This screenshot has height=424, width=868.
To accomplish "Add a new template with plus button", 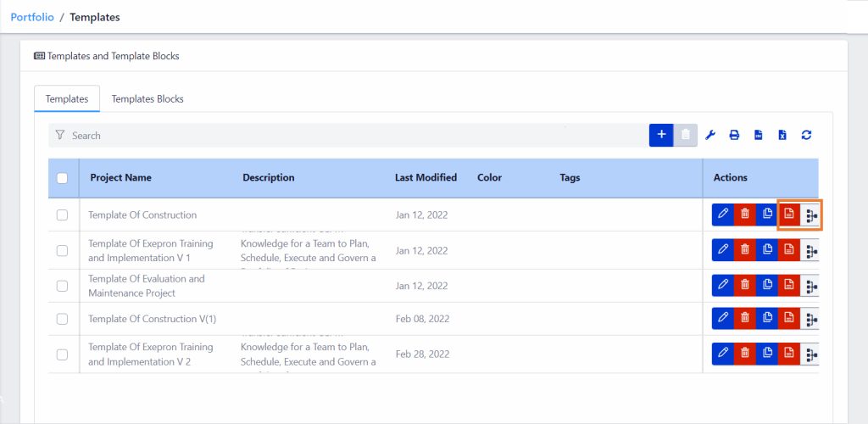I will [x=661, y=135].
